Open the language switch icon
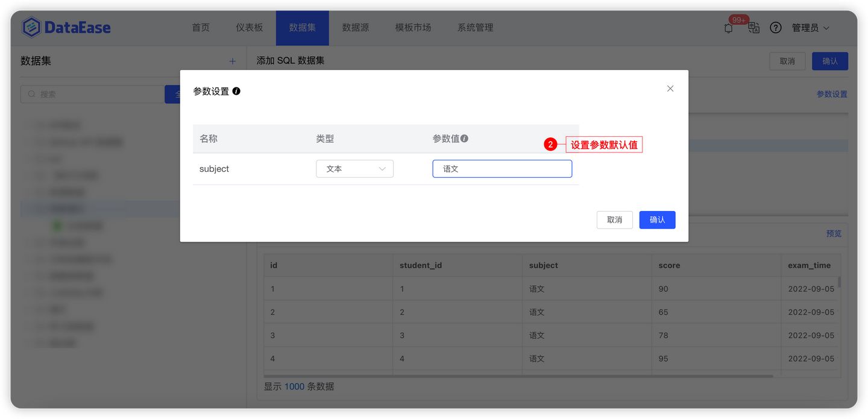The image size is (868, 419). click(x=753, y=28)
